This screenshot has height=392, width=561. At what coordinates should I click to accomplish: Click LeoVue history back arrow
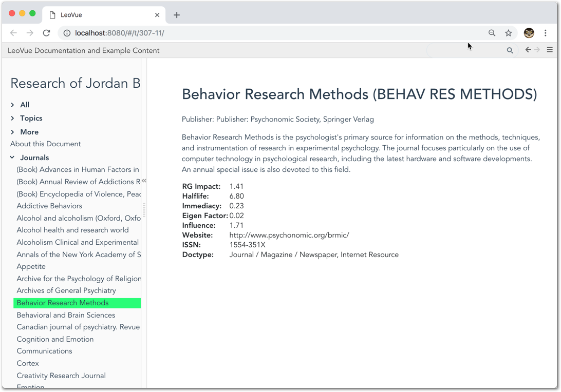tap(528, 50)
